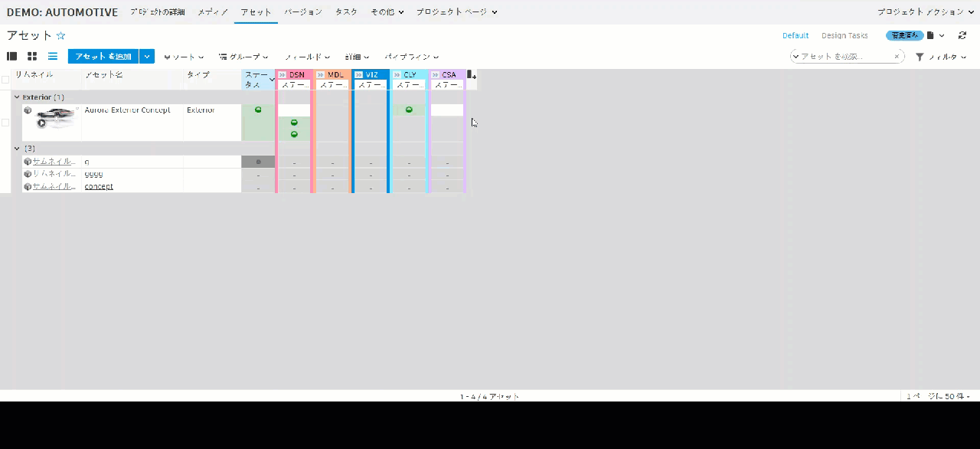This screenshot has height=449, width=980.
Task: Open the フィルタ dropdown
Action: [942, 57]
